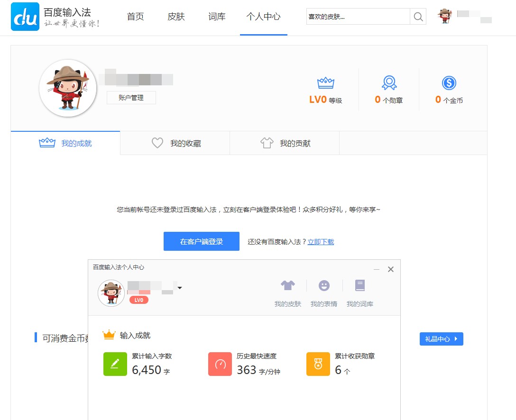The width and height of the screenshot is (516, 420).
Task: Click the popup window user avatar
Action: coord(111,293)
